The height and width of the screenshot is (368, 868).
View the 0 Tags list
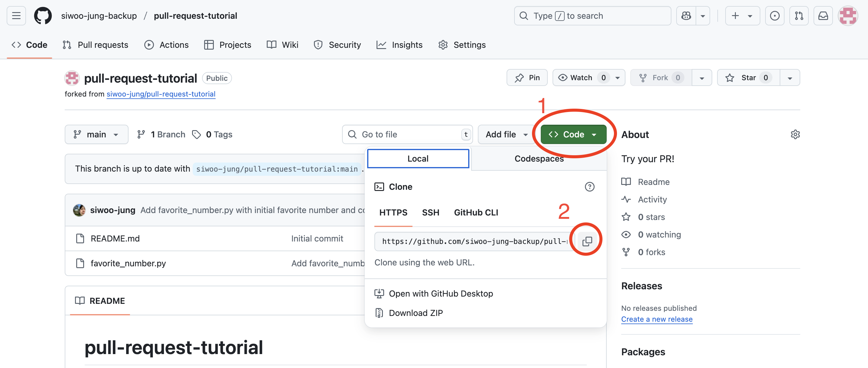click(212, 135)
